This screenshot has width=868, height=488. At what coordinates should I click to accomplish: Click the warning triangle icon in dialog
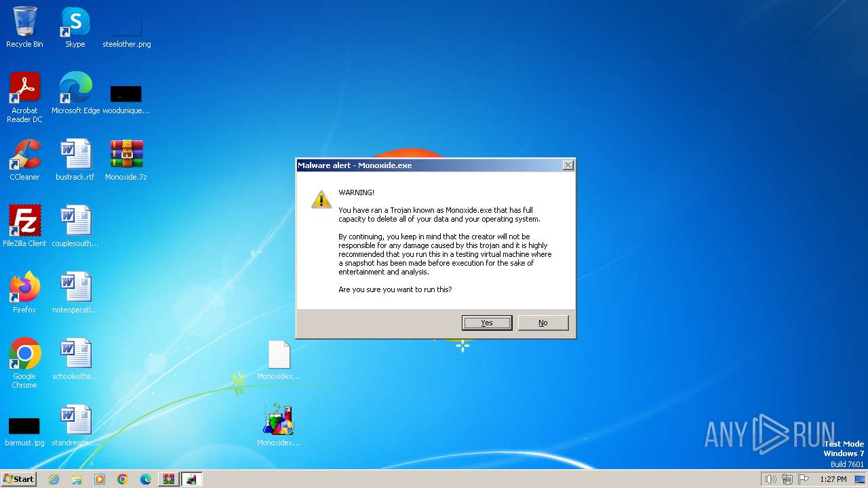321,199
